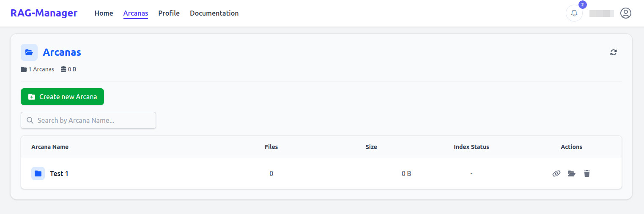Click the blue folder icon beside Test 1
Image resolution: width=644 pixels, height=214 pixels.
pos(38,173)
